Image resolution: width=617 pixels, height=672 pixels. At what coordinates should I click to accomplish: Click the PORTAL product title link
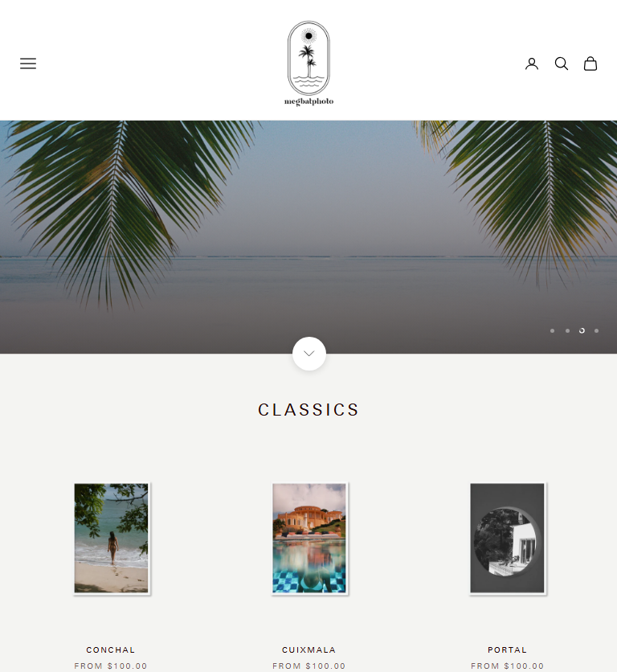click(x=507, y=649)
